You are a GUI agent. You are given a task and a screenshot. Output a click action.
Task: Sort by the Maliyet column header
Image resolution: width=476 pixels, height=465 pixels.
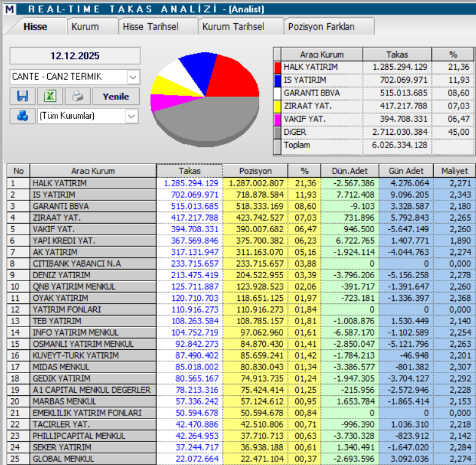(455, 171)
